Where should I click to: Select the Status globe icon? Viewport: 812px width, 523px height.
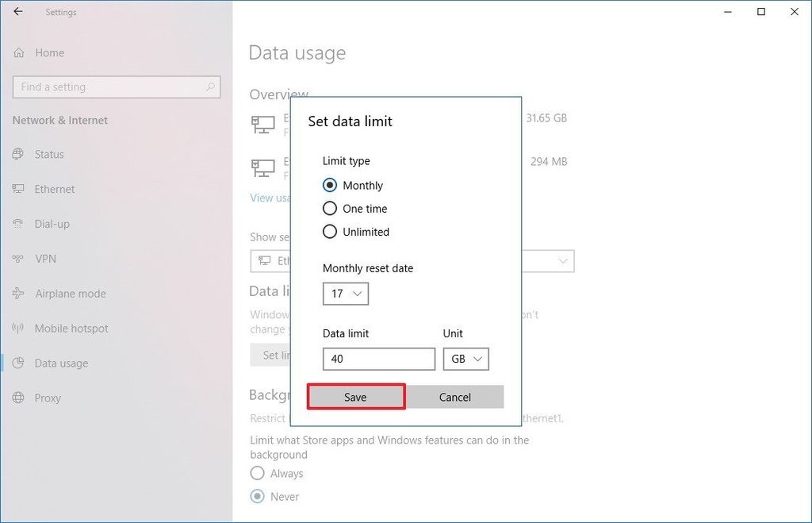[17, 154]
